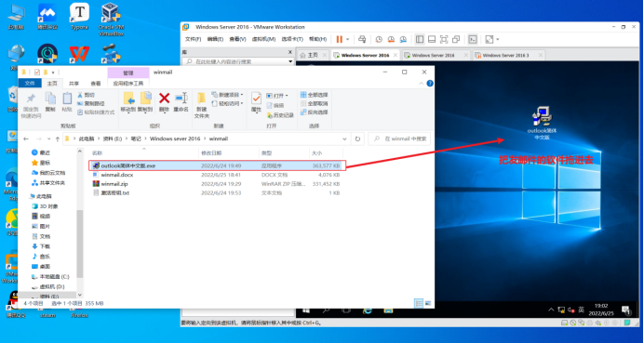
Task: Click the Explorer search winmail input field
Action: [399, 139]
